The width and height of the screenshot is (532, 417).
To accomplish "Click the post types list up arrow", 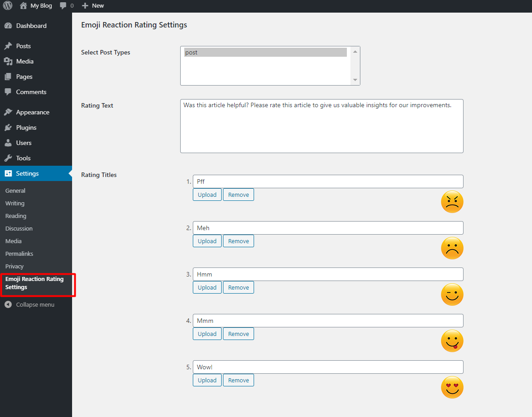I will [355, 52].
